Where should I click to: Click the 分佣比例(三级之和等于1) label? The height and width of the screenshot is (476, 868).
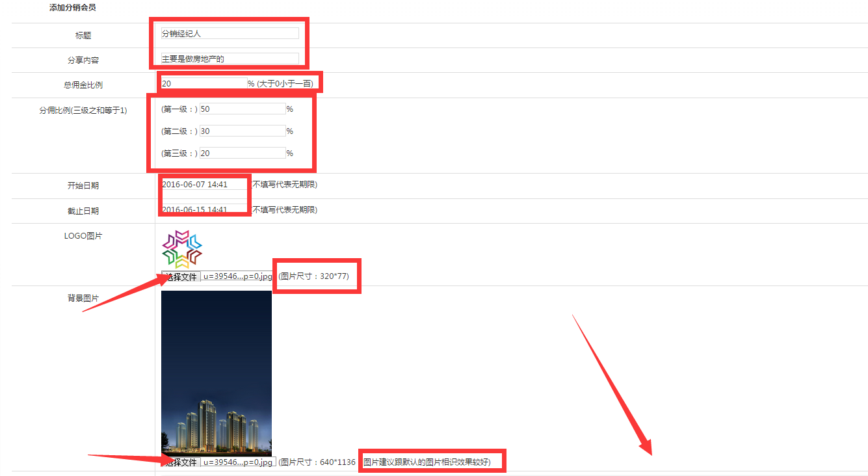pos(83,111)
